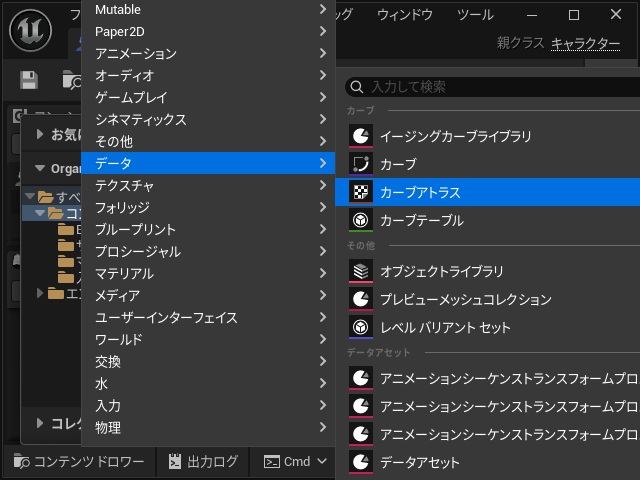This screenshot has height=480, width=640.
Task: Open the 交換 submenu
Action: [208, 362]
